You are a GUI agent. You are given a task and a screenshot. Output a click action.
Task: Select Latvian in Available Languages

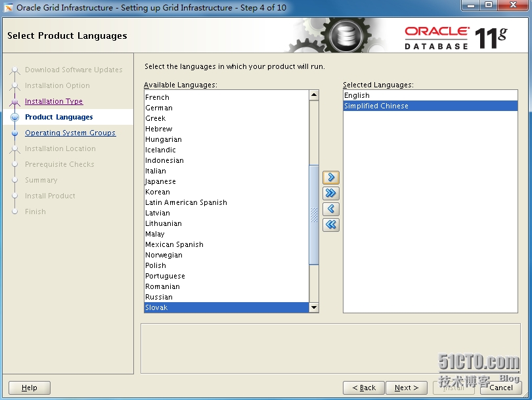tap(227, 213)
